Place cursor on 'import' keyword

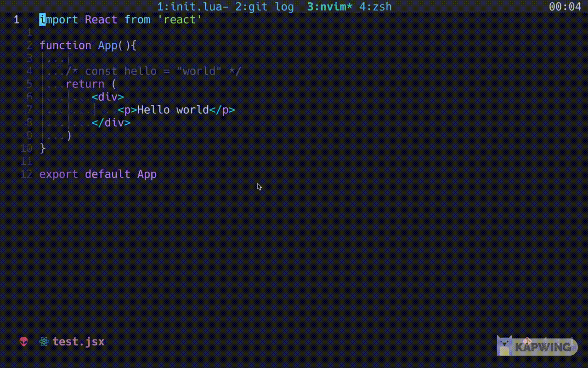click(59, 20)
